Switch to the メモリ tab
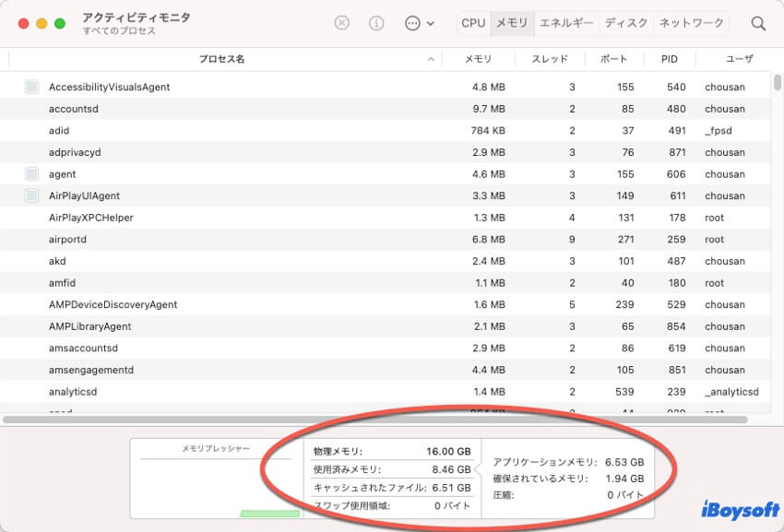The width and height of the screenshot is (784, 532). click(512, 23)
